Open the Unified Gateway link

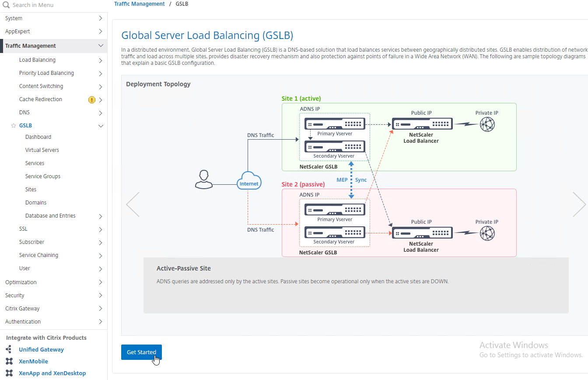click(x=41, y=349)
